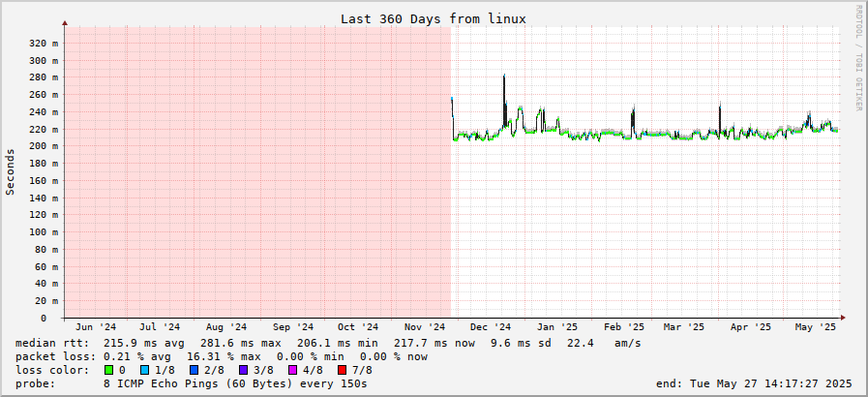868x397 pixels.
Task: Click the green loss color swatch for 0
Action: [x=108, y=370]
